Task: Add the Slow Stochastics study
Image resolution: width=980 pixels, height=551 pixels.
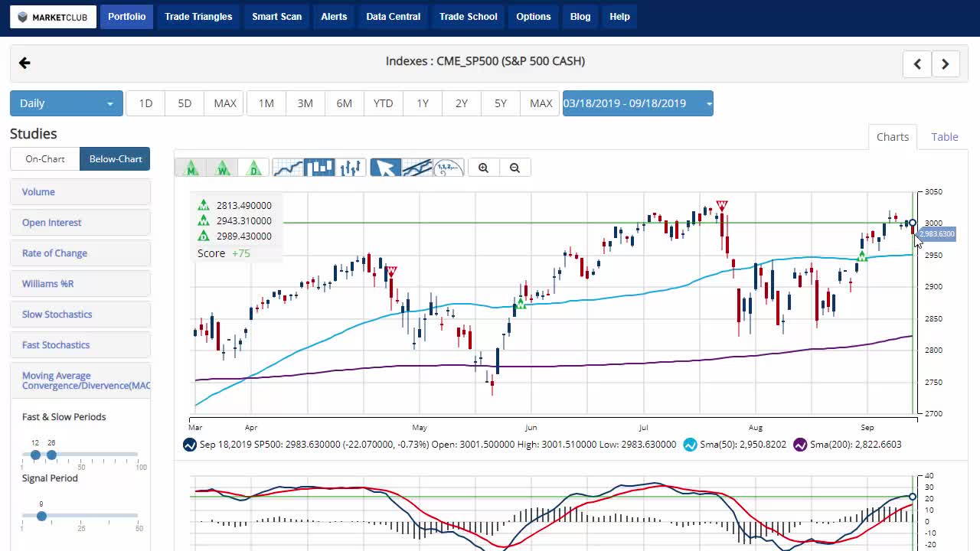Action: coord(80,315)
